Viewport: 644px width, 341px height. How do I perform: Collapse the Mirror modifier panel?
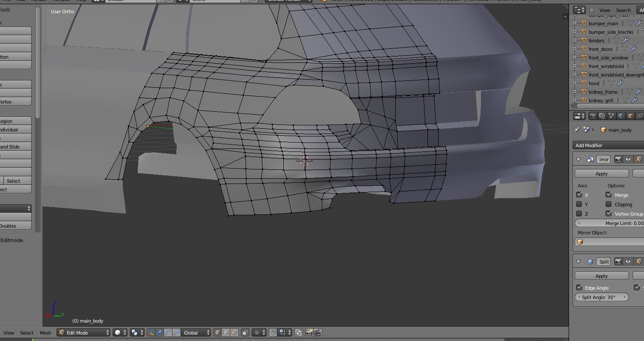click(578, 159)
